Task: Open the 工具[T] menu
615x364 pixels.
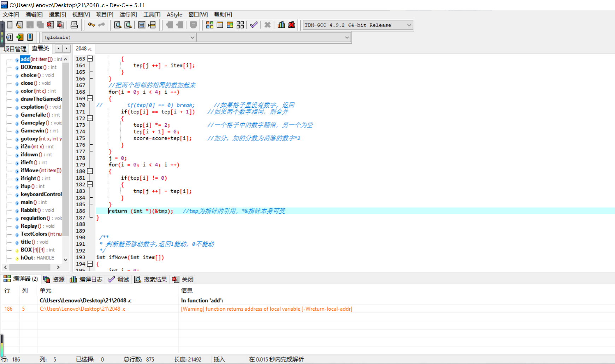Action: [x=152, y=14]
